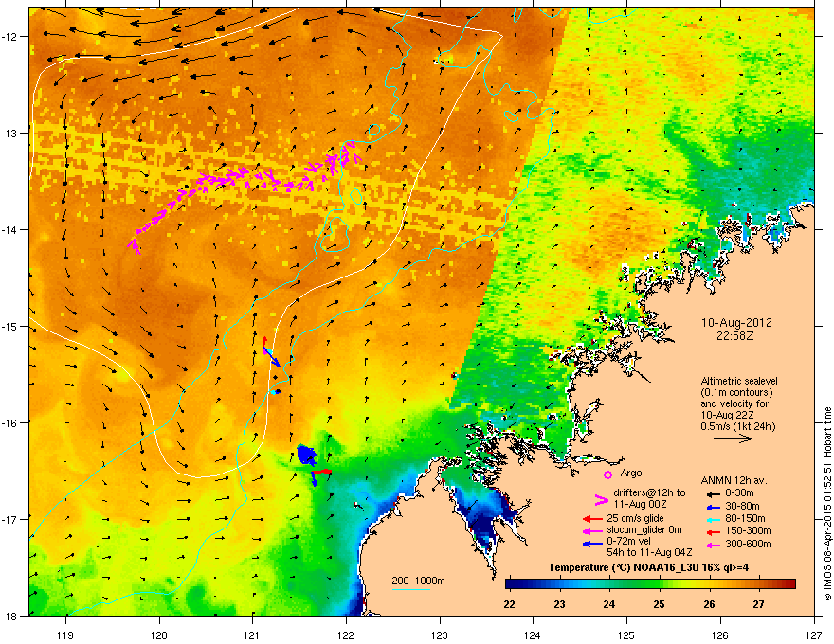Click the '300-600m' depth label
834x644 pixels.
pyautogui.click(x=748, y=545)
